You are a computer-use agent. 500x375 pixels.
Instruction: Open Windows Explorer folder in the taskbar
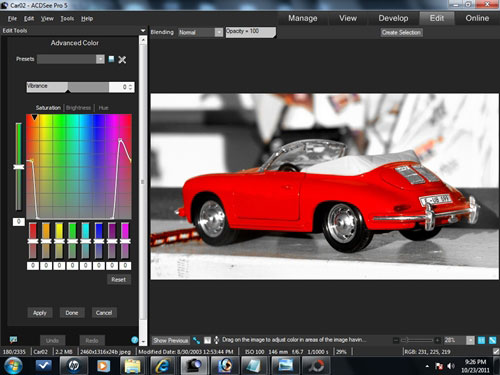click(x=132, y=366)
